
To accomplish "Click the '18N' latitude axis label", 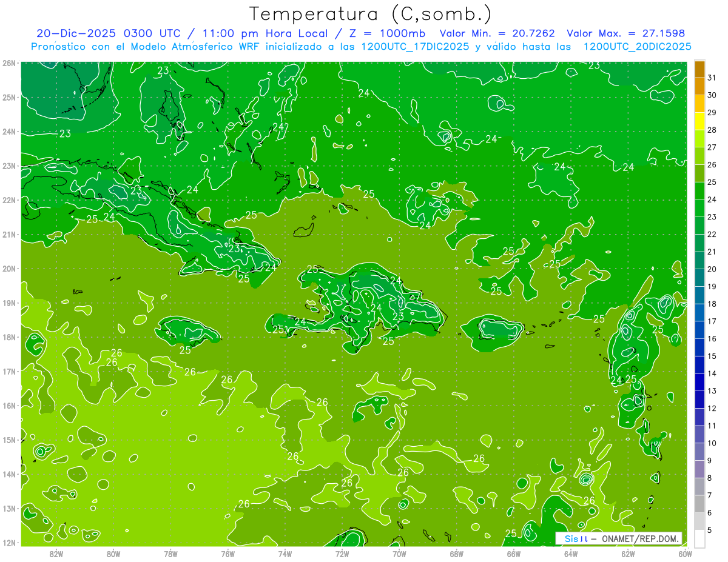I will point(9,337).
